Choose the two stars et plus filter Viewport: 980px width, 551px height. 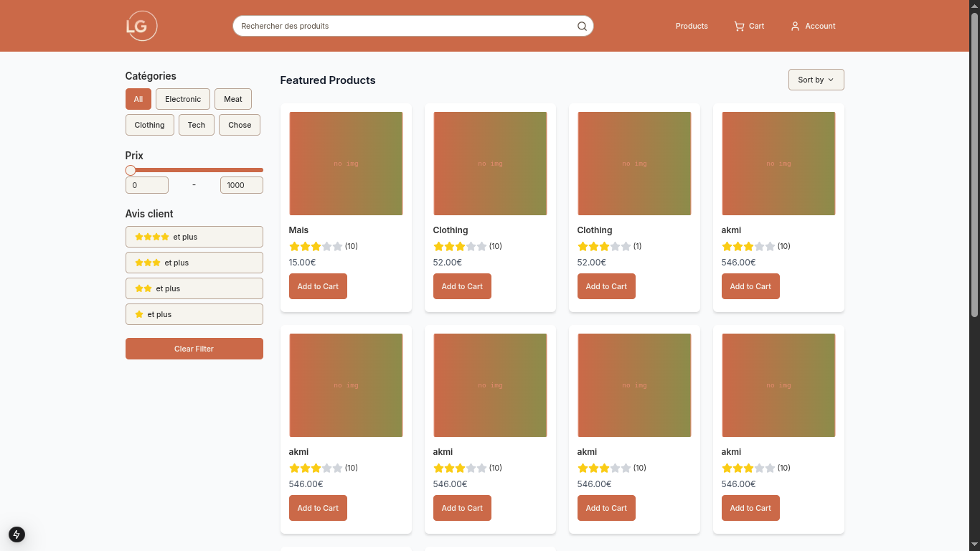[194, 288]
